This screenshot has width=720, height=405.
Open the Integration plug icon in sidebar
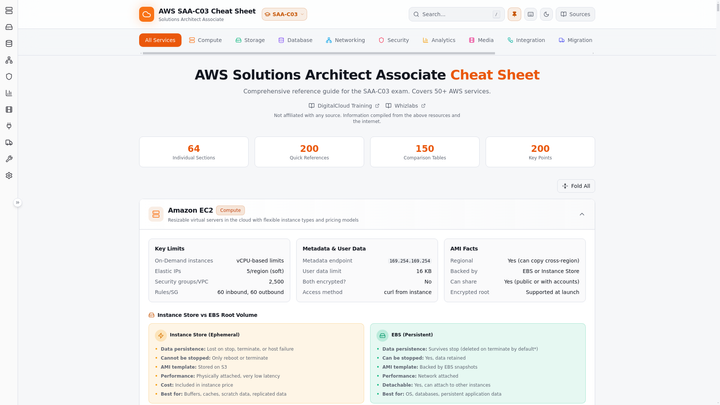(x=9, y=126)
